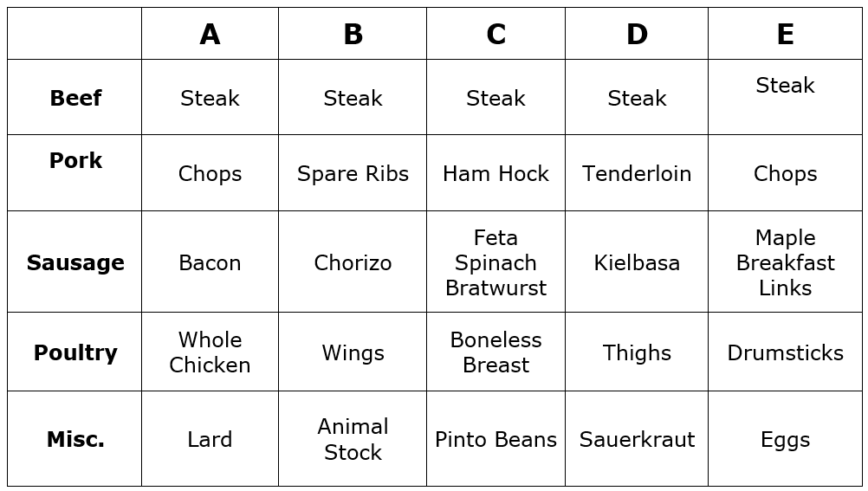Viewport: 868px width, 491px height.
Task: Click the Animal Stock cell
Action: 353,439
